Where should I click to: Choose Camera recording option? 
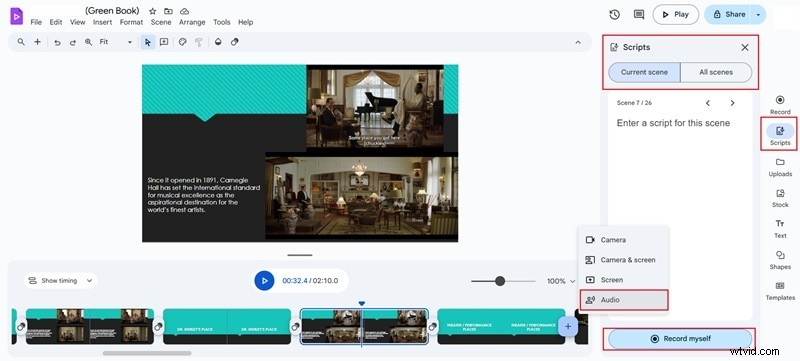624,240
